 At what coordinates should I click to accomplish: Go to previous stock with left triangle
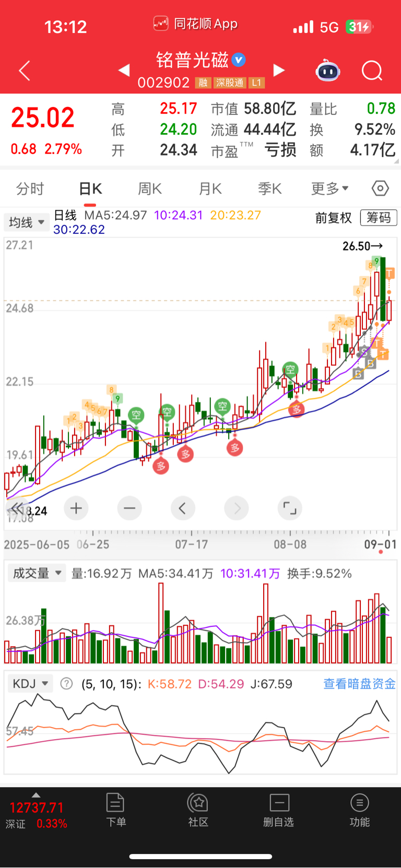pos(124,70)
